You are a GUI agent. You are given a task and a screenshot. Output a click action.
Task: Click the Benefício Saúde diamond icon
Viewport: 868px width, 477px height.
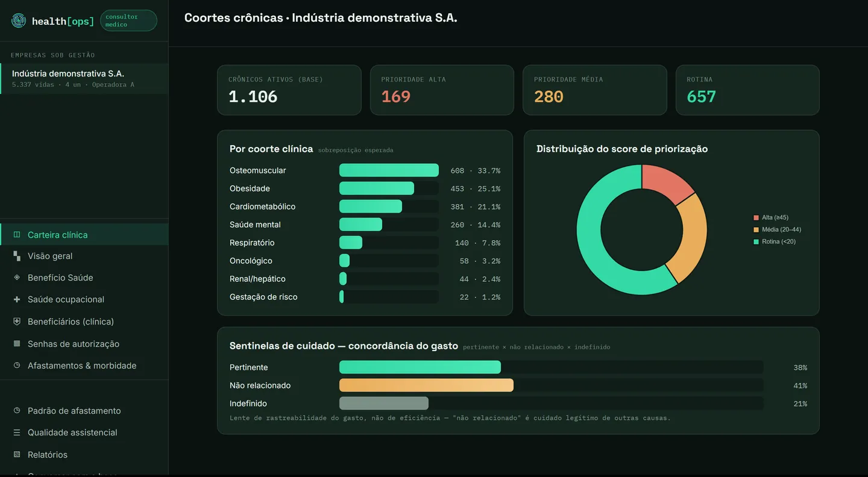(x=17, y=278)
